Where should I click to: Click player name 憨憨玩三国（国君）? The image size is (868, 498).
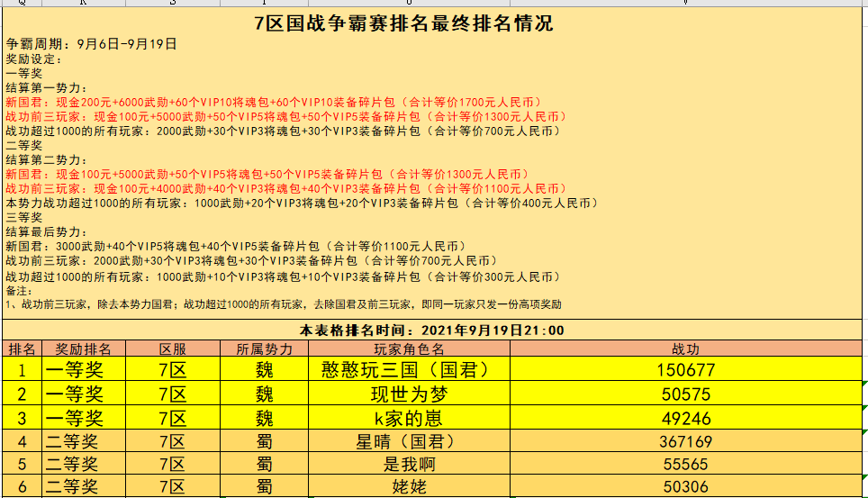(409, 369)
